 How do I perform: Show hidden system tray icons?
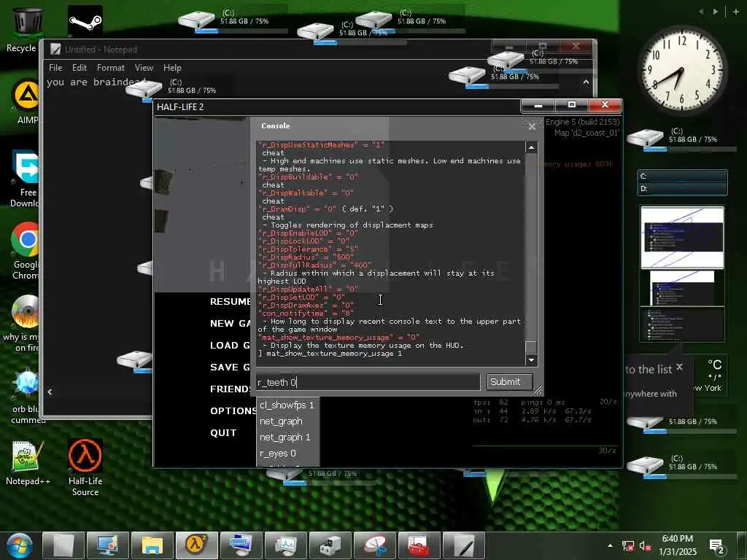[x=611, y=545]
